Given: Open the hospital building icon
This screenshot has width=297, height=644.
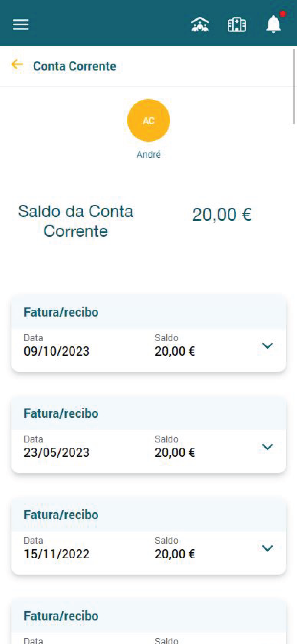Looking at the screenshot, I should tap(236, 24).
